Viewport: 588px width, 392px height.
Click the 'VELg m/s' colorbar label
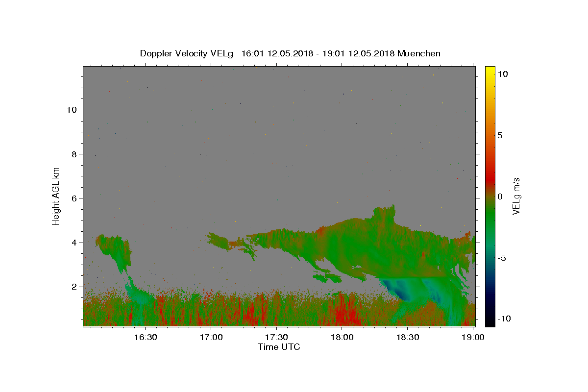(515, 196)
